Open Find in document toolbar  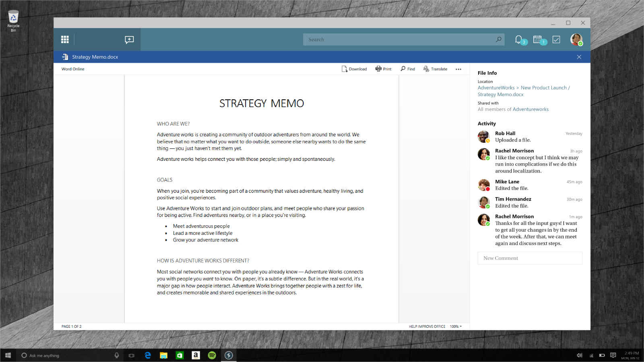click(x=407, y=69)
